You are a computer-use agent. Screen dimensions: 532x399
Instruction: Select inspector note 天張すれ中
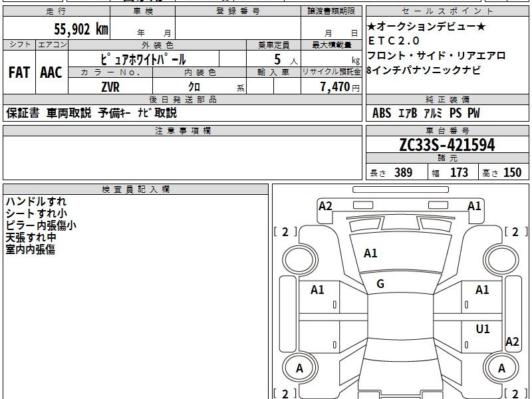tap(31, 237)
